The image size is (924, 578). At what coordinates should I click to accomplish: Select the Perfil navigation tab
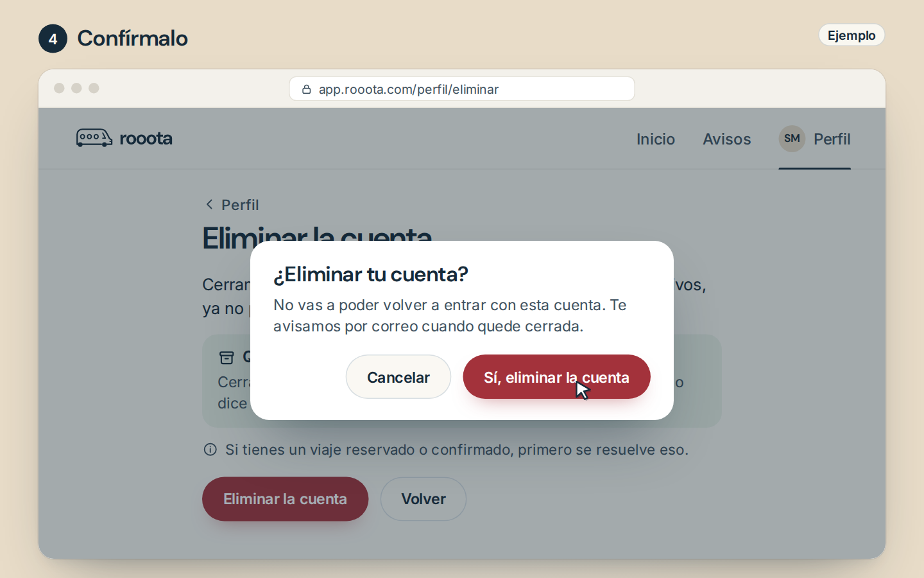point(815,139)
